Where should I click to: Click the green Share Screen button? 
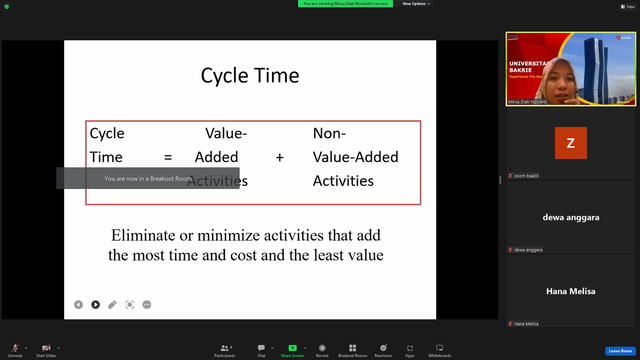[x=292, y=350]
